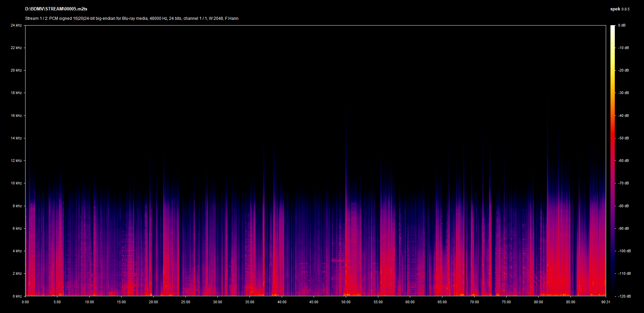This screenshot has width=644, height=313.
Task: Click the -120 dB color scale label
Action: 624,296
